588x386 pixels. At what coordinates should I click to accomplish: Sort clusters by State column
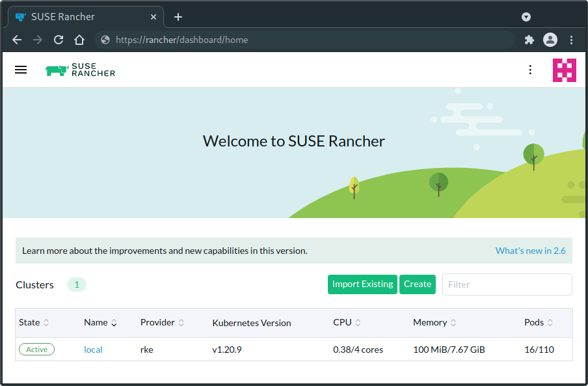click(34, 323)
